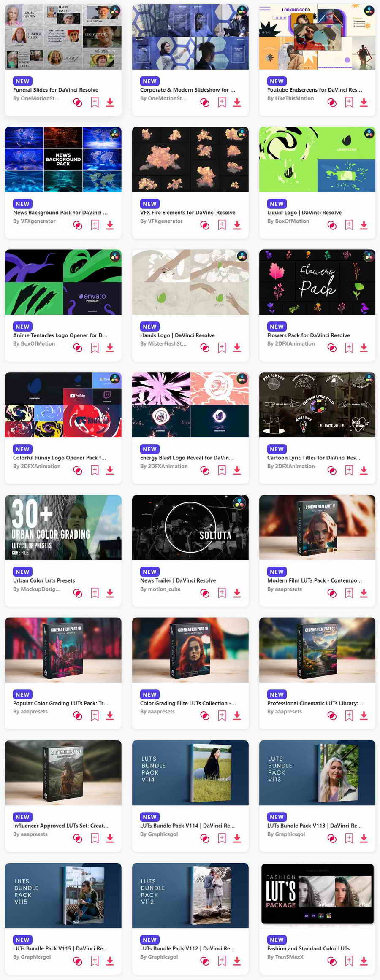
Task: Download News Background Pack
Action: [110, 225]
